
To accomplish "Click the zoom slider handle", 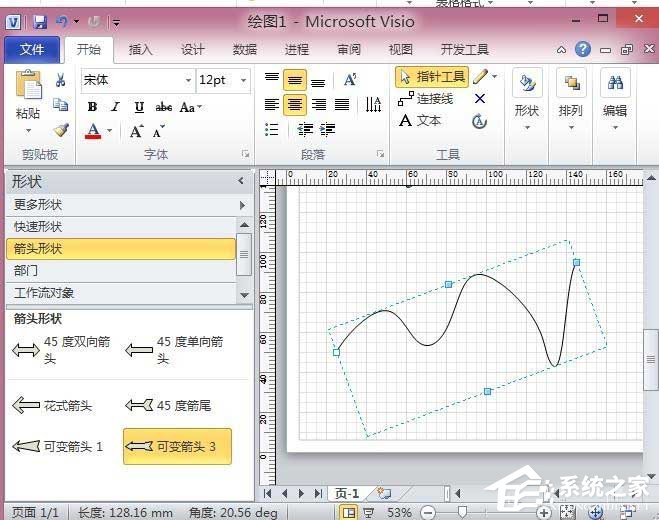I will point(462,512).
